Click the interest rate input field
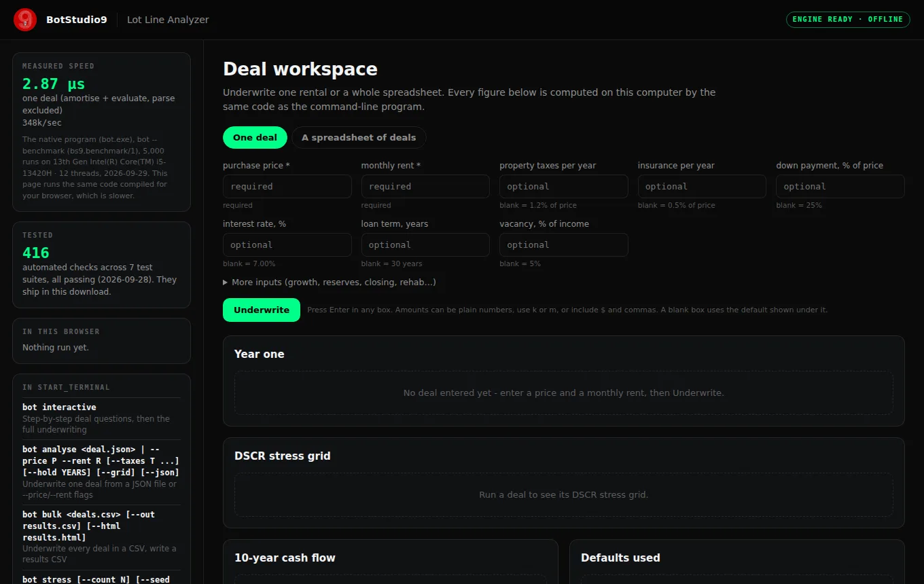This screenshot has height=584, width=924. pos(287,244)
